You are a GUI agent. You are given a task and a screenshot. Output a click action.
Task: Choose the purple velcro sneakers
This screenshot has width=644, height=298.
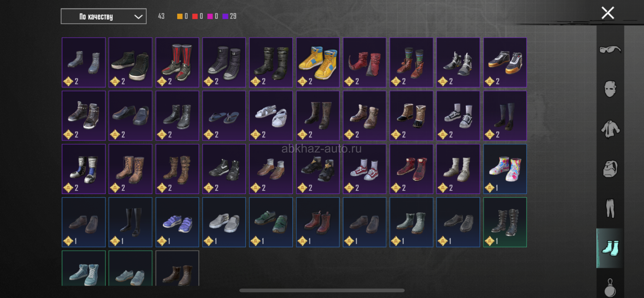[177, 222]
